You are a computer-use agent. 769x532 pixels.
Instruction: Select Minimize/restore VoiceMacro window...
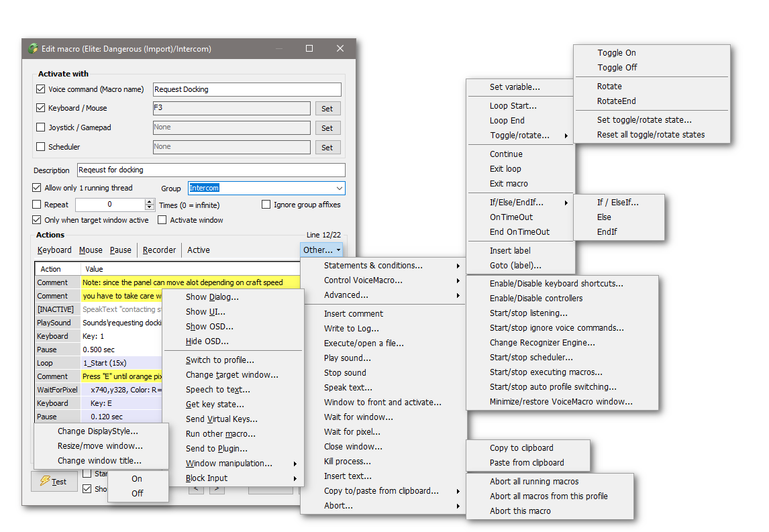tap(562, 402)
